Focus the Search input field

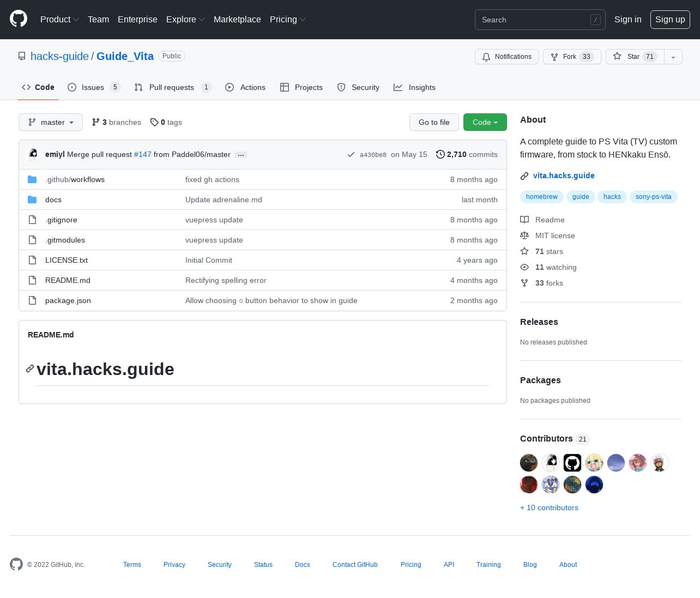point(540,20)
